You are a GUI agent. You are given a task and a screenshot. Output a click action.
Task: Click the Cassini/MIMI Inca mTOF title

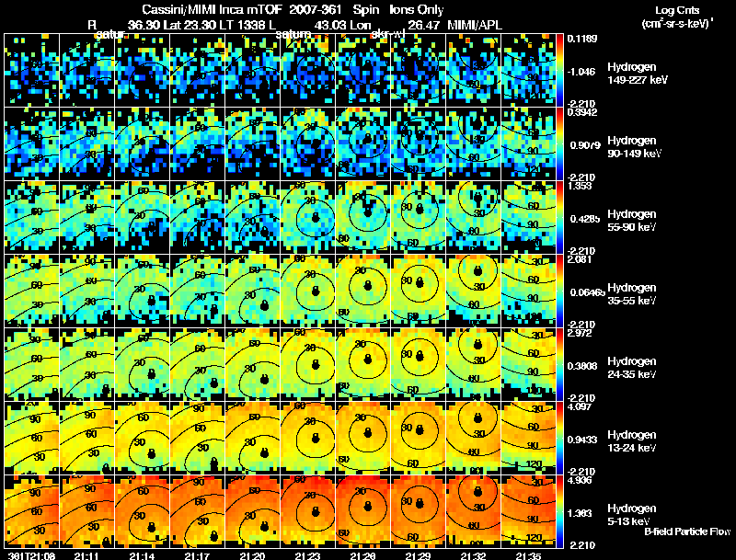tap(211, 9)
